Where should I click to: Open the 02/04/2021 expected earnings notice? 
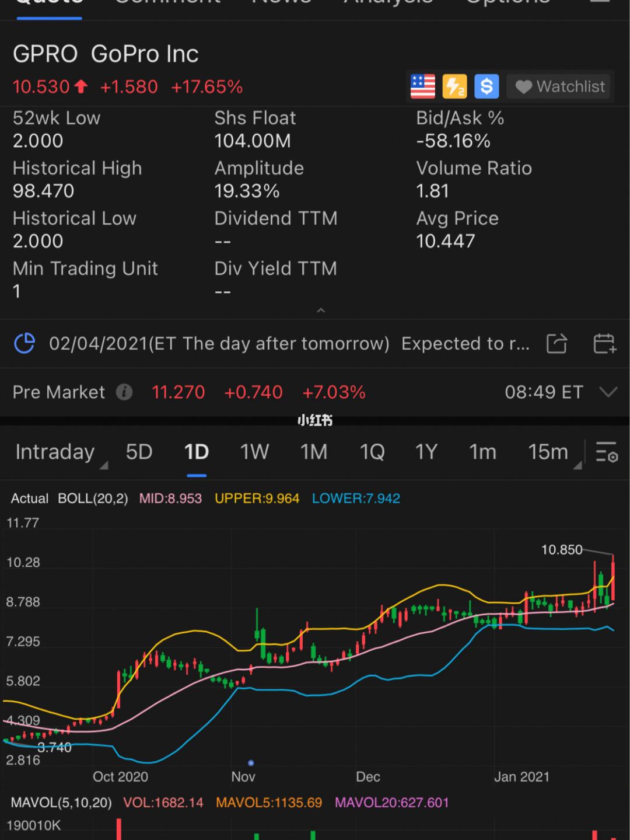pos(289,343)
